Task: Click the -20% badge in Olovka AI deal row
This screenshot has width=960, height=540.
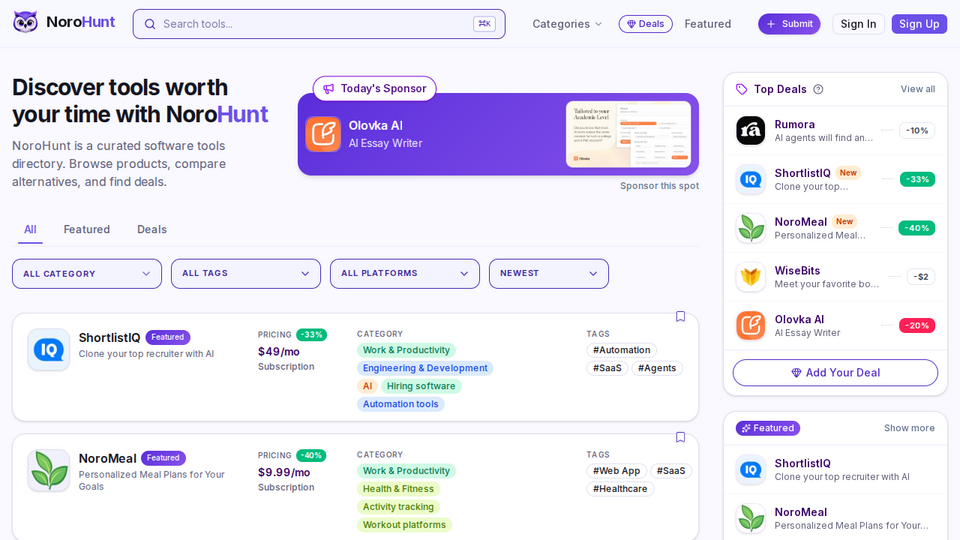Action: 917,326
